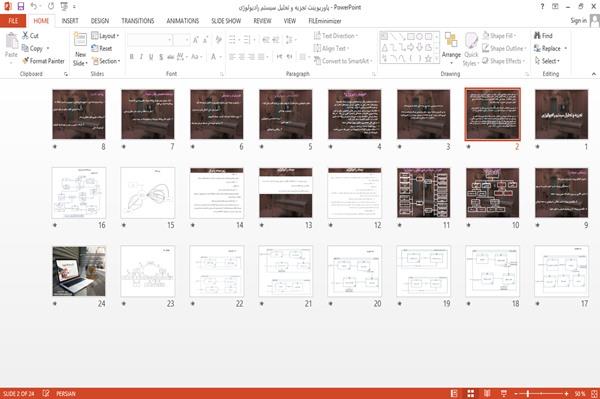
Task: Click the New Slide button icon
Action: point(80,40)
